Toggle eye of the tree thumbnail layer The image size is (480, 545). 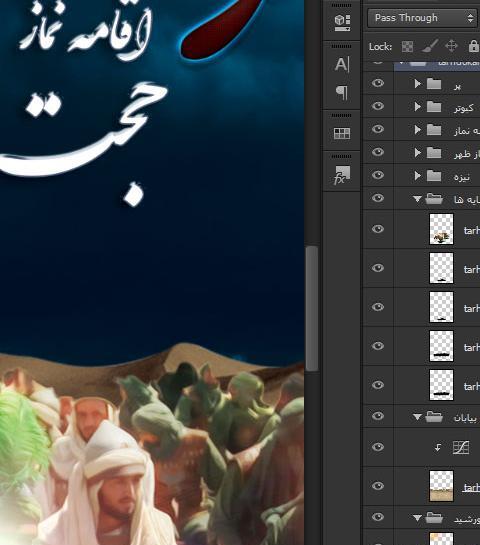[378, 229]
